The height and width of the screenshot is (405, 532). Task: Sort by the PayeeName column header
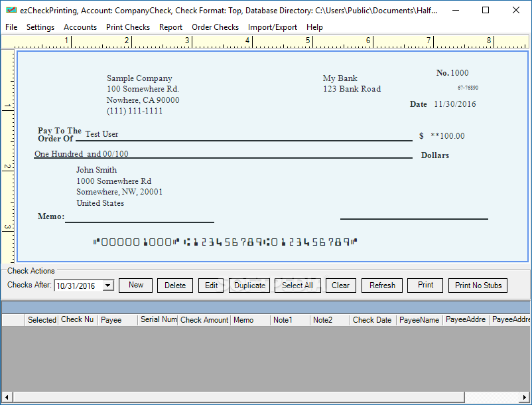(419, 320)
